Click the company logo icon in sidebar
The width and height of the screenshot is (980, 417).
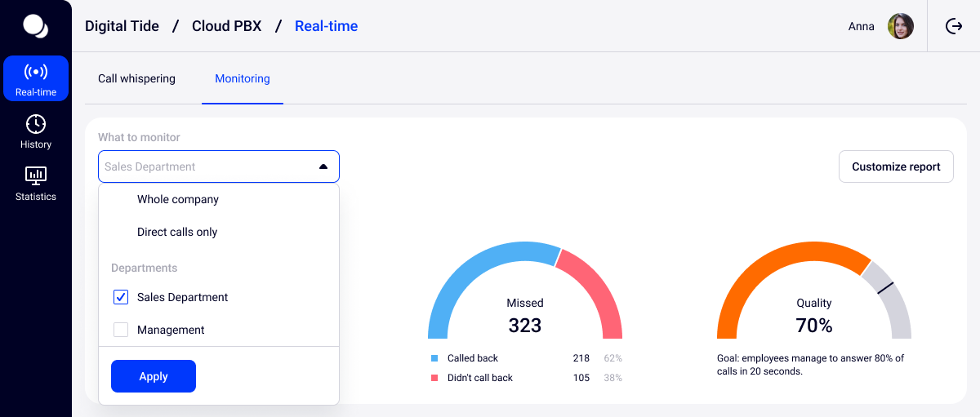35,26
